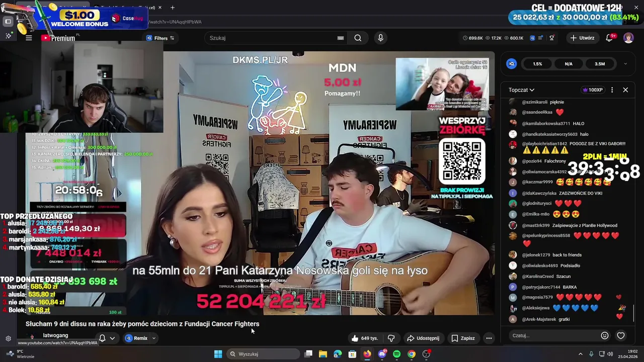Open @szimikaroli chat message

(x=543, y=102)
